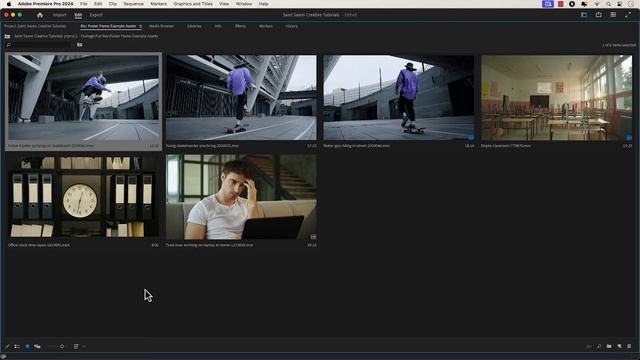The image size is (640, 360).
Task: Switch to the Export workspace tab
Action: tap(96, 15)
